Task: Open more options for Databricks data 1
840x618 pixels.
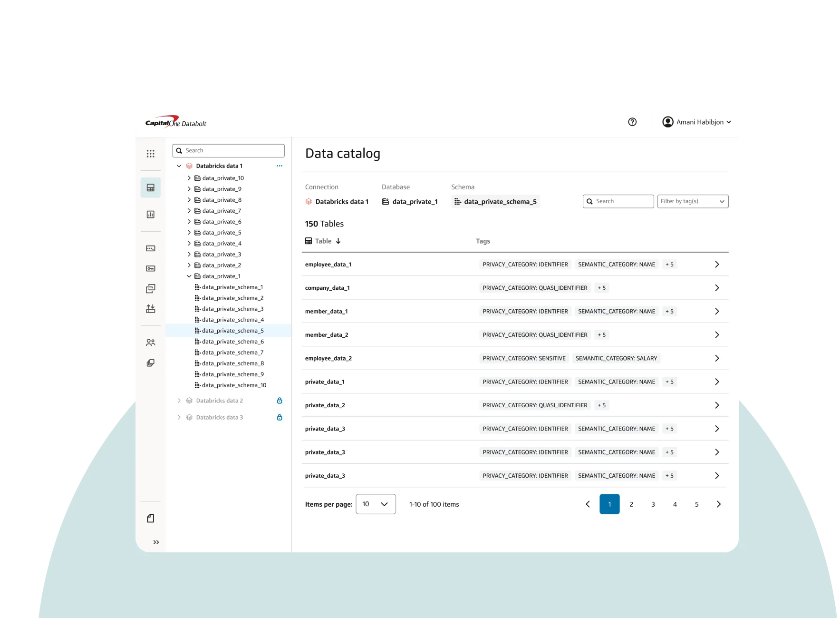Action: (x=280, y=166)
